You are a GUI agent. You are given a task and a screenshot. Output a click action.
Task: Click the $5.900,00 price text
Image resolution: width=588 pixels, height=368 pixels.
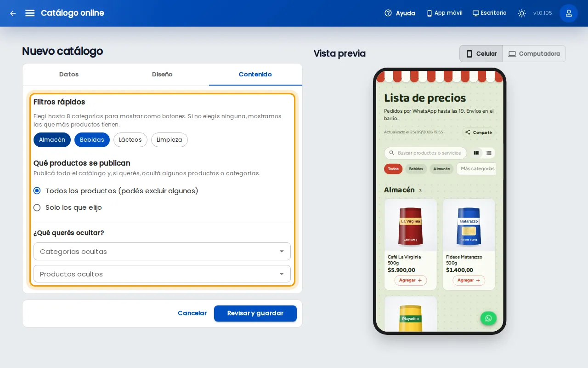[x=401, y=270]
